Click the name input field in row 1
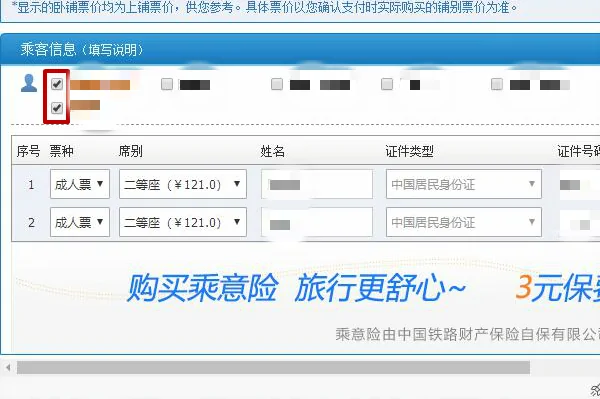The width and height of the screenshot is (600, 399). [x=317, y=184]
